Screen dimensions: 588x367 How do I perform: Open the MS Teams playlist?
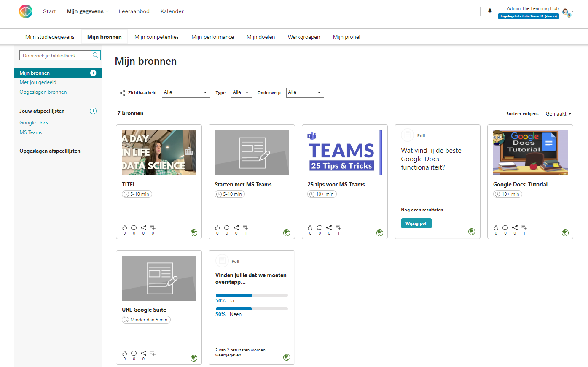(31, 132)
